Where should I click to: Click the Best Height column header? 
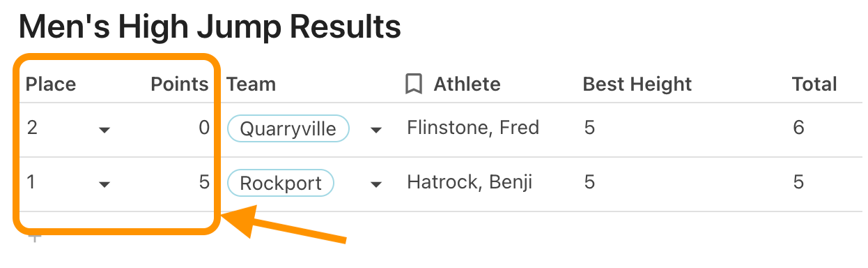pos(637,84)
